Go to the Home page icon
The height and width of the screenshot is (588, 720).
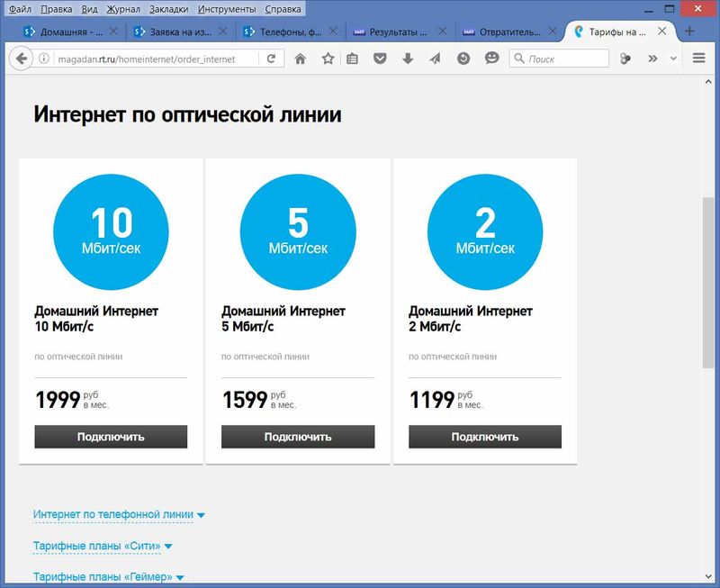pos(301,59)
